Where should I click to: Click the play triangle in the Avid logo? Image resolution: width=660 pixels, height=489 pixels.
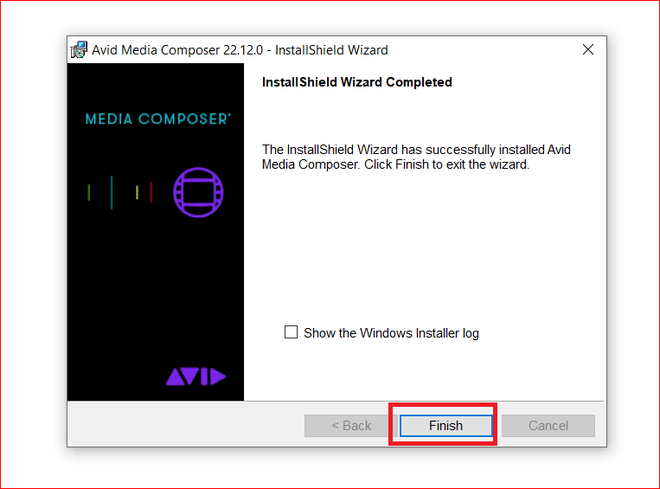click(218, 376)
